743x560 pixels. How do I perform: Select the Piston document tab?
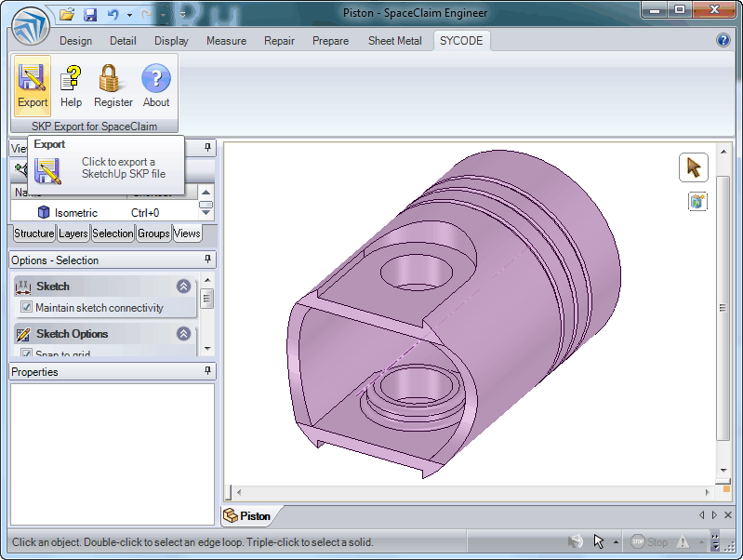coord(251,516)
